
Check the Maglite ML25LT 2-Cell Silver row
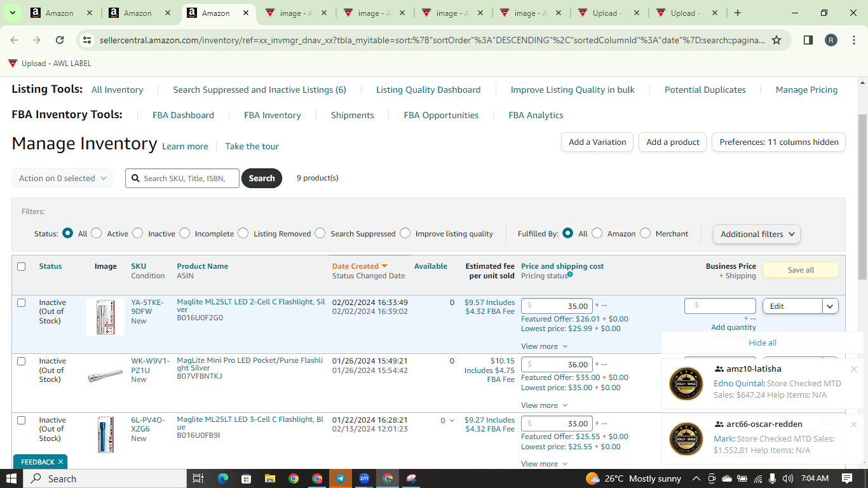(21, 302)
